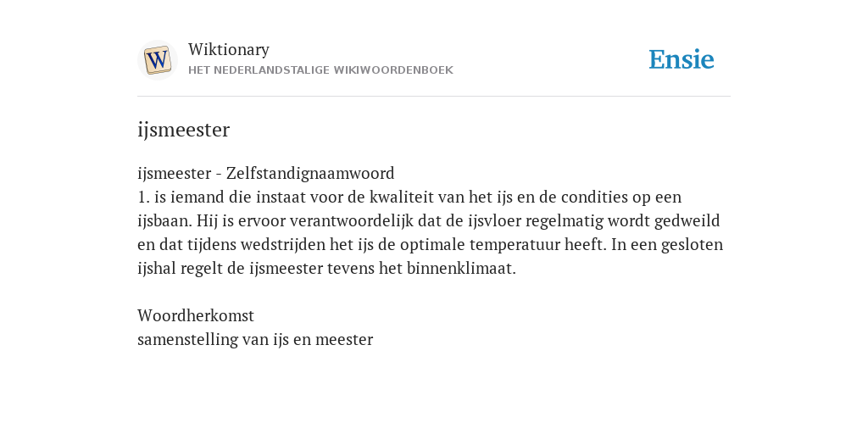Click the Wiktionary W logo icon

(157, 60)
